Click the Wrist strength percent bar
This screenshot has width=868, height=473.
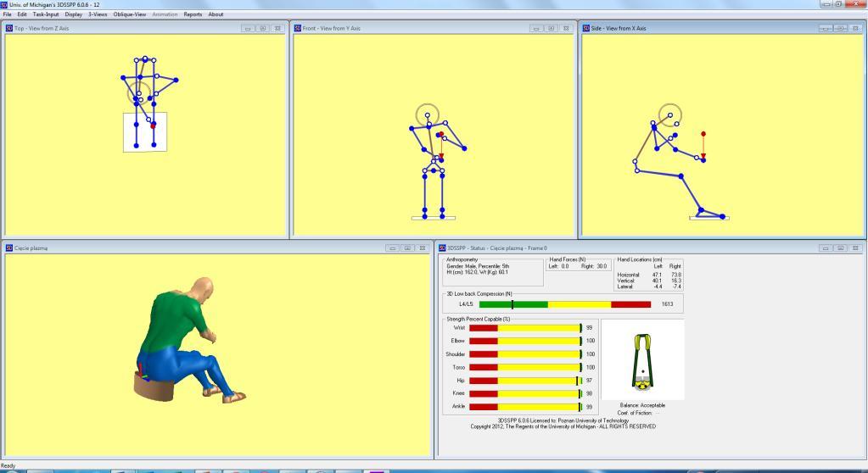525,328
